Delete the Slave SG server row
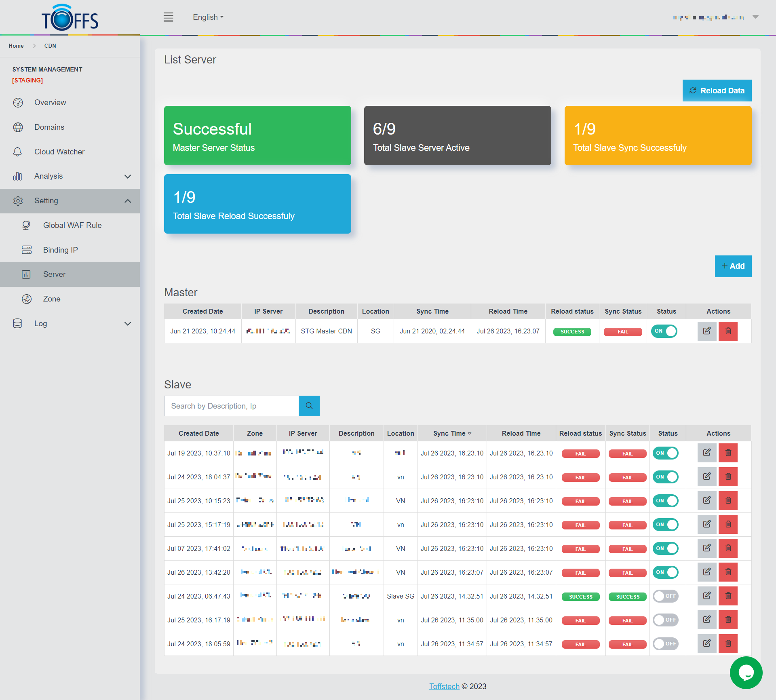This screenshot has width=776, height=700. point(728,596)
